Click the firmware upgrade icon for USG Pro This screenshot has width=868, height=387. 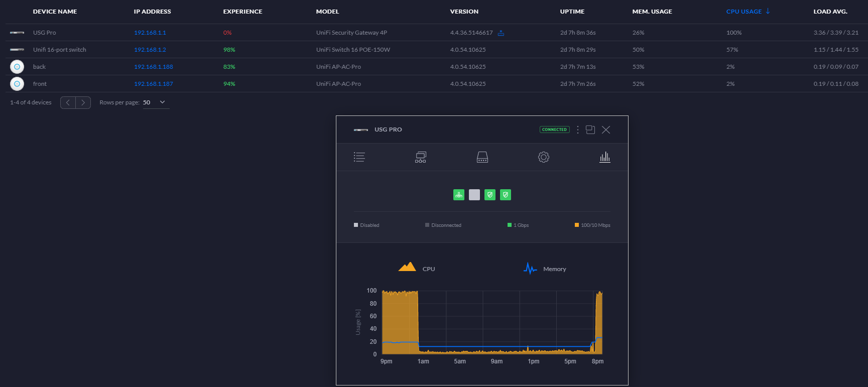pos(501,33)
